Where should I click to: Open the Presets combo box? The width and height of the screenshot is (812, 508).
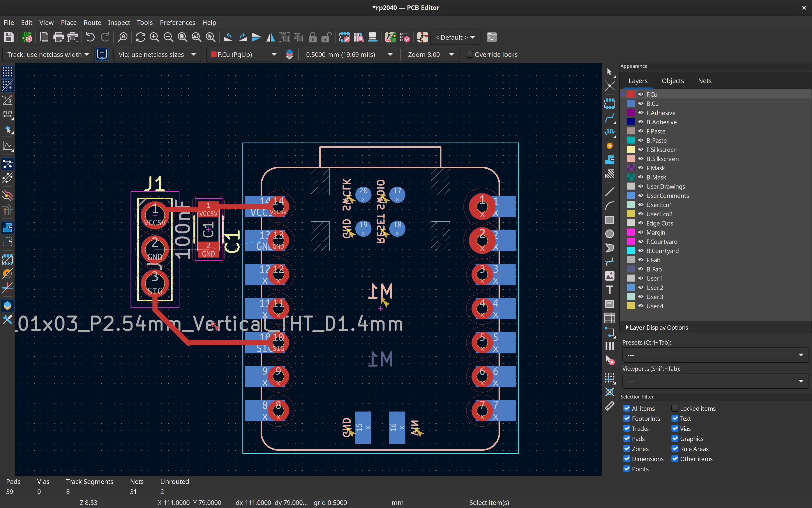[x=715, y=355]
